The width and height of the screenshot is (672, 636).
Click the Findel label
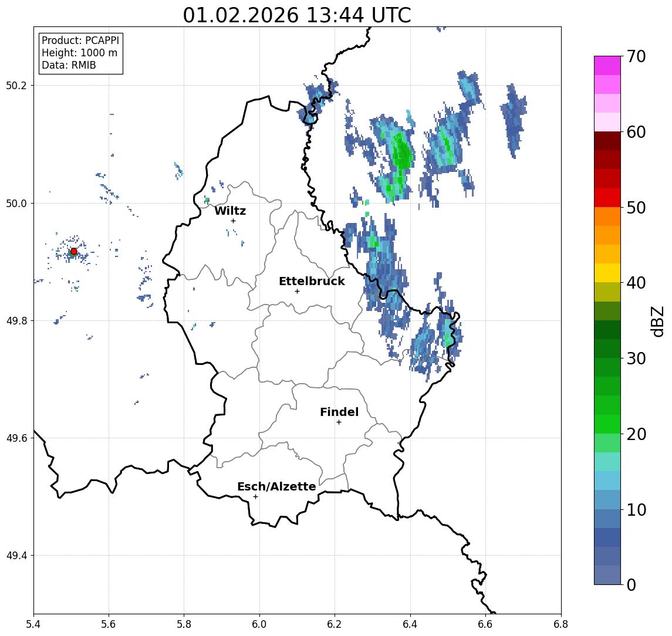click(x=339, y=412)
